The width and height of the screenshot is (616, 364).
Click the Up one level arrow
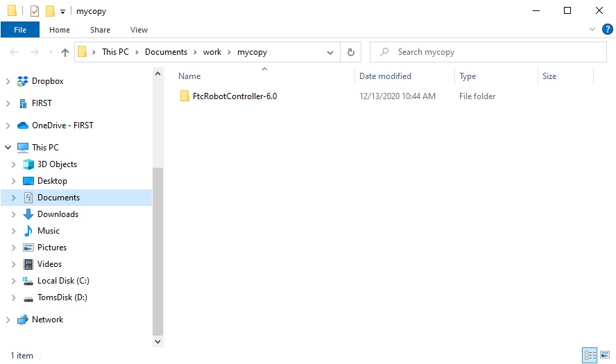[65, 52]
